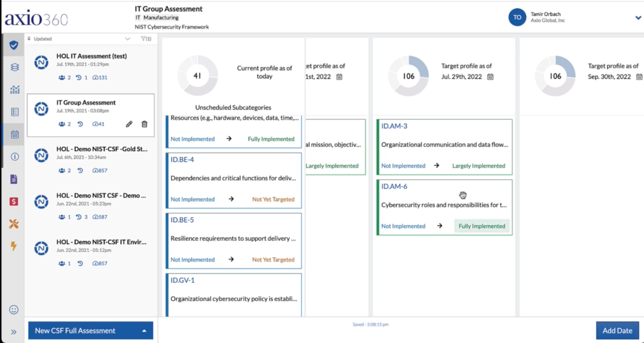644x343 pixels.
Task: Click Not Implemented on ID.AM-3 card
Action: 403,166
